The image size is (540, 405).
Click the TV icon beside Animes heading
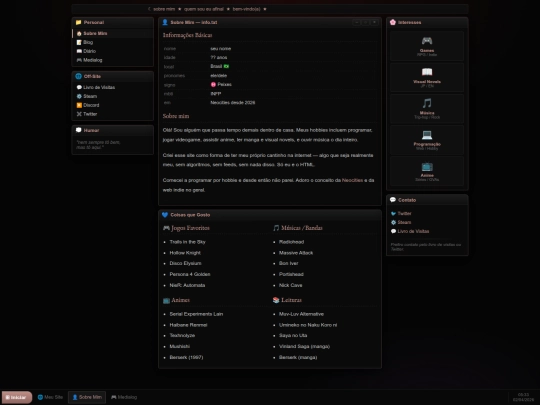(x=166, y=300)
